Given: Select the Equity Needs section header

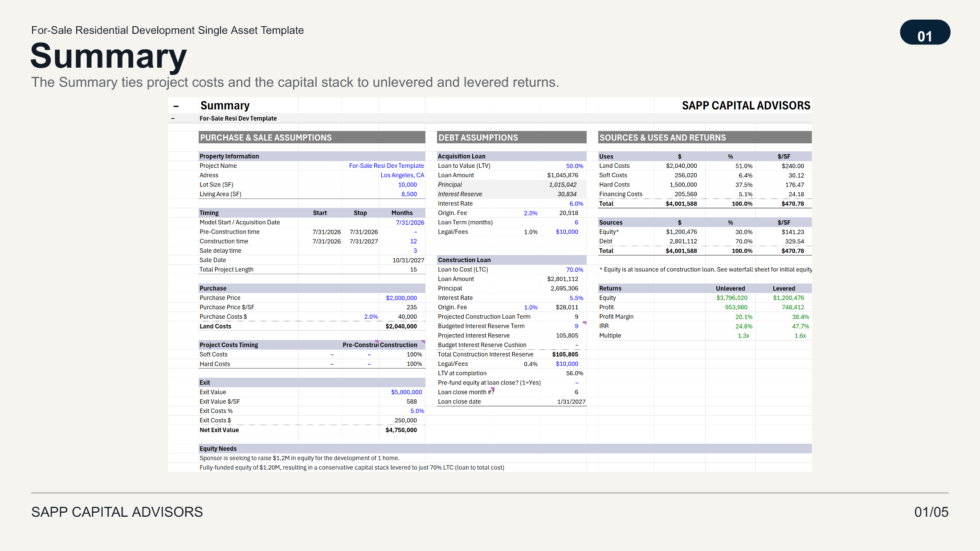Looking at the screenshot, I should point(505,449).
